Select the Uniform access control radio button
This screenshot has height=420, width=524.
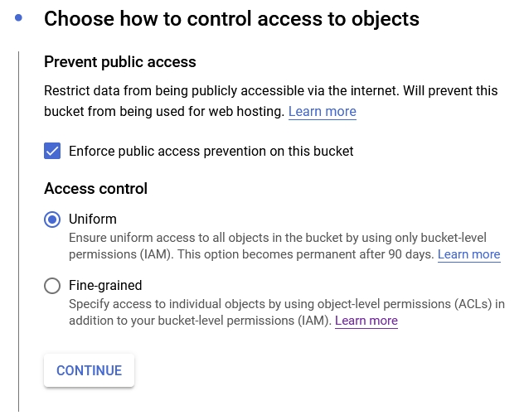coord(52,220)
